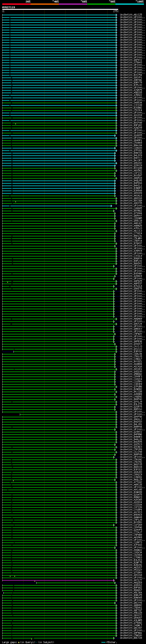Click the orange ~40% identity legend bar
Viewport: 146px width, 644px height.
pyautogui.click(x=45, y=4)
